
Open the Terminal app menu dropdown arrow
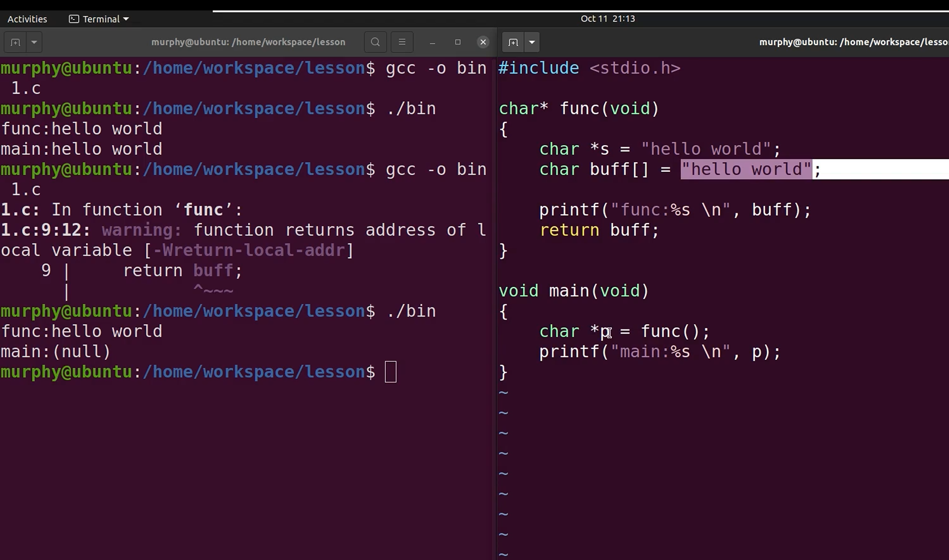[126, 19]
